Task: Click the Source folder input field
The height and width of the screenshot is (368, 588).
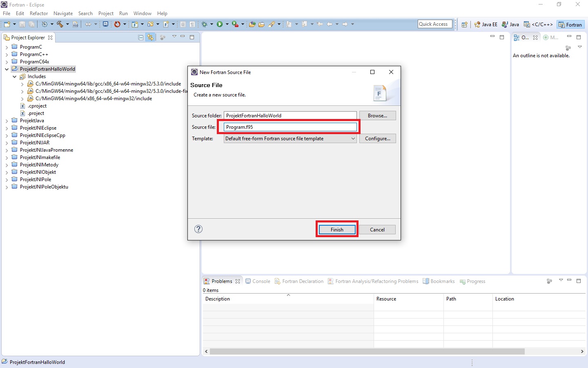Action: [290, 116]
